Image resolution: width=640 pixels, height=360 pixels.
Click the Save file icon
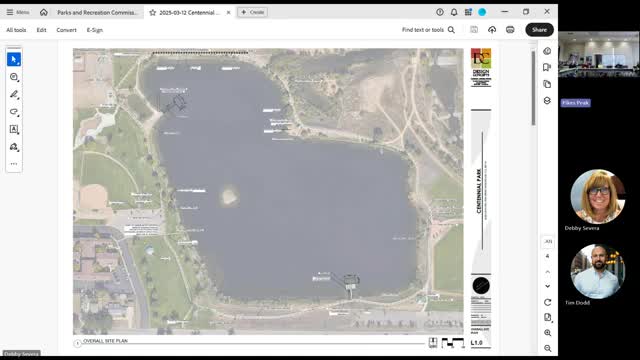(474, 30)
